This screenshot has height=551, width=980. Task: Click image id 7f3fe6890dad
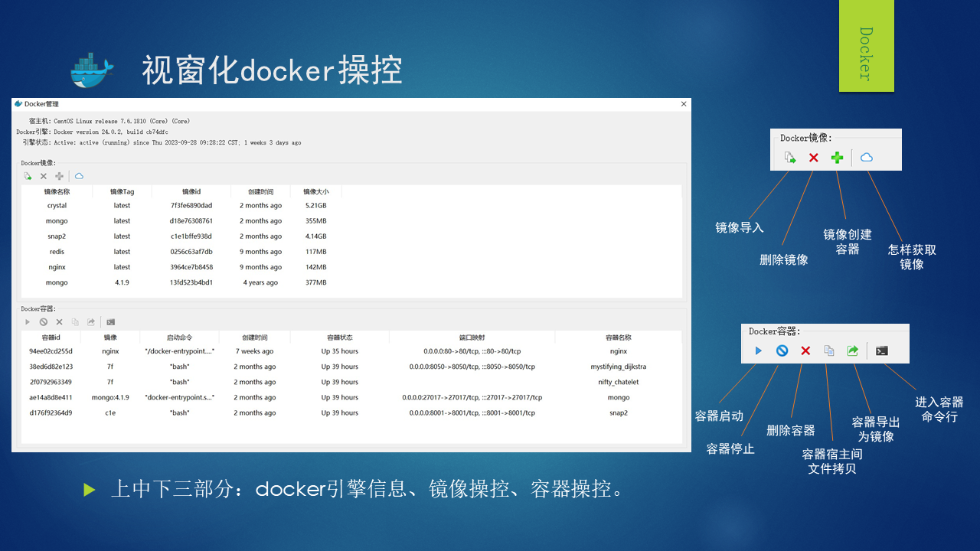(191, 206)
